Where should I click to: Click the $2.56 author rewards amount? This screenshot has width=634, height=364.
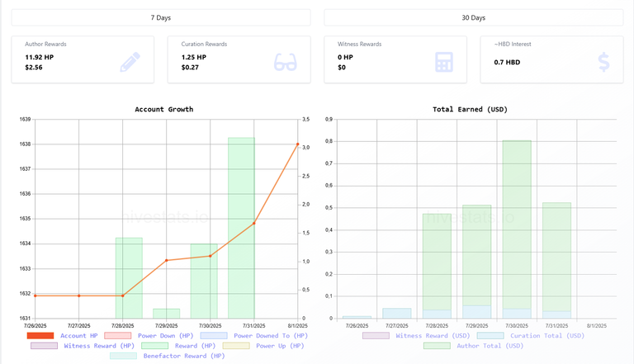click(x=34, y=68)
